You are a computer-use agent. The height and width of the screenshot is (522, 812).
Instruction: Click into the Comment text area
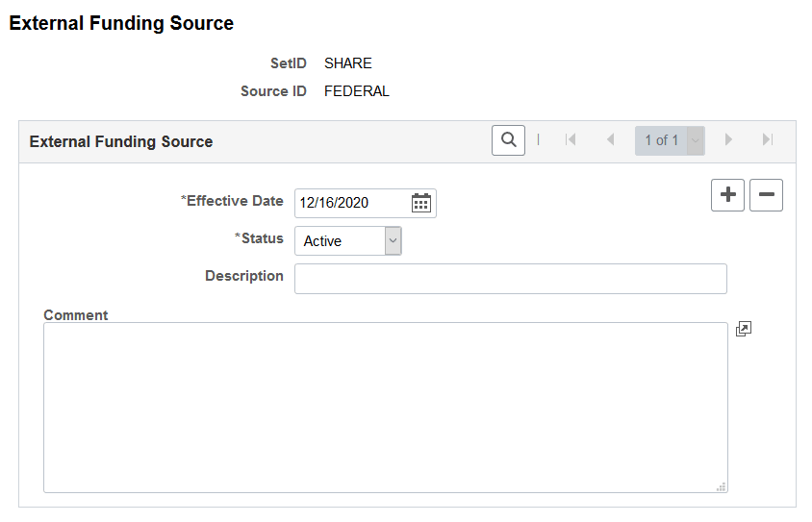click(x=385, y=408)
